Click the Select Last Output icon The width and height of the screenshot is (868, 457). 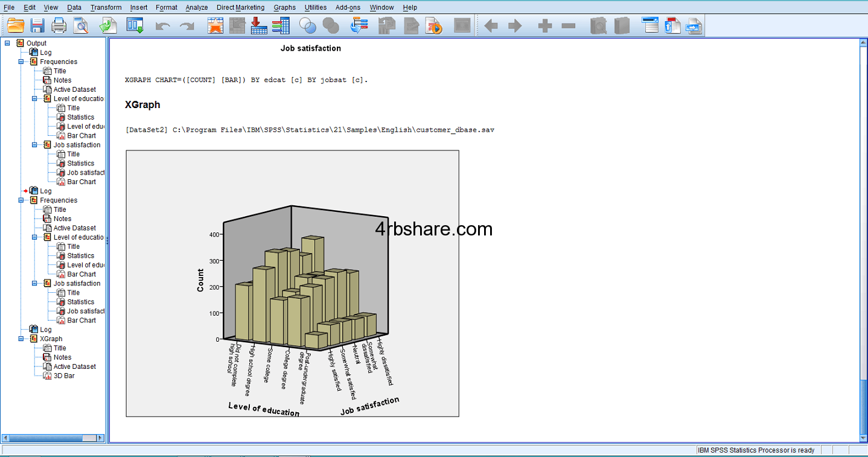[359, 25]
